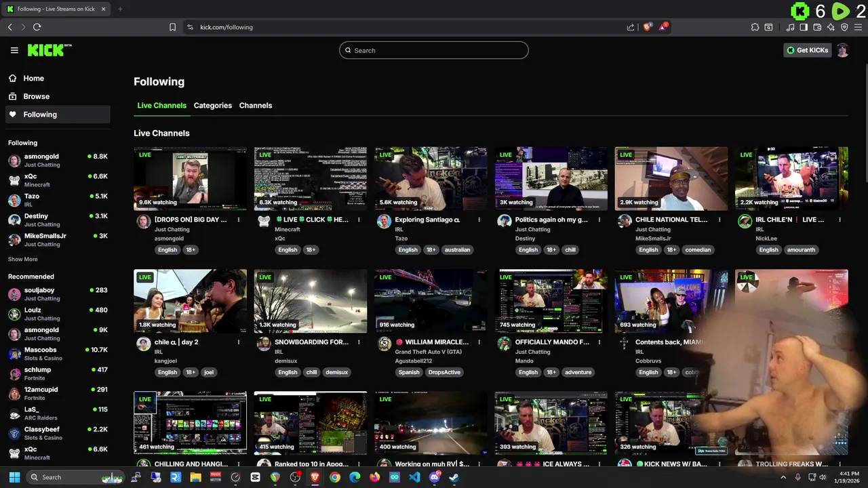
Task: Click the share icon in address bar
Action: tap(631, 27)
